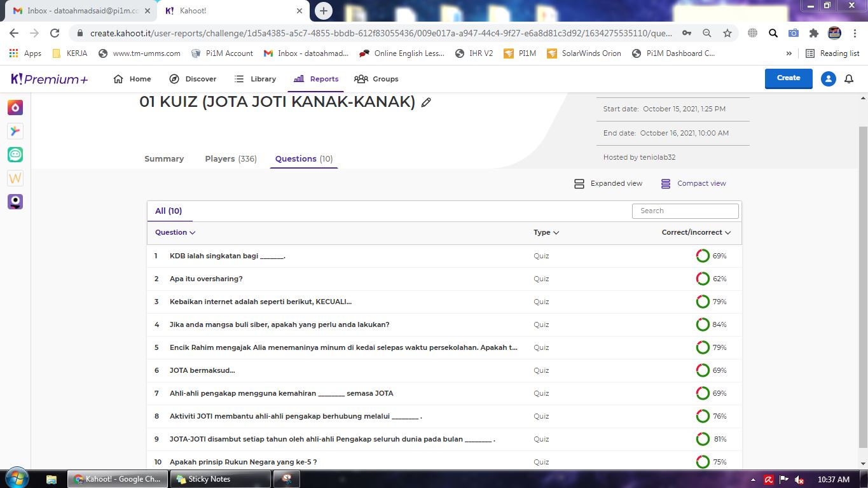Switch to Expanded view
Image resolution: width=868 pixels, height=488 pixels.
(x=608, y=183)
